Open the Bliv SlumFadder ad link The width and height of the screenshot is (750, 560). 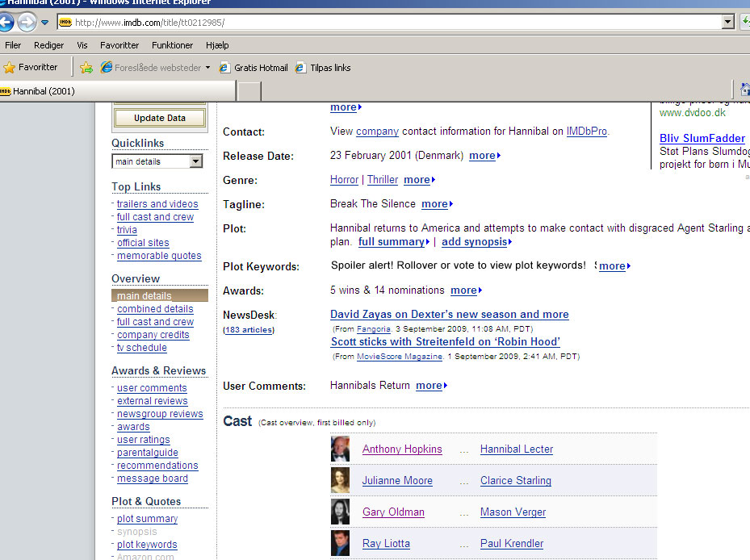702,138
